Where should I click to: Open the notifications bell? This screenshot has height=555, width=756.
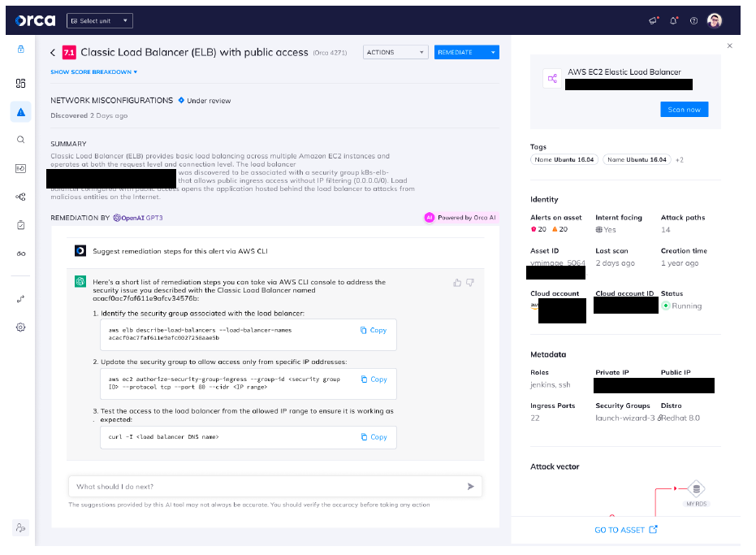pos(673,21)
